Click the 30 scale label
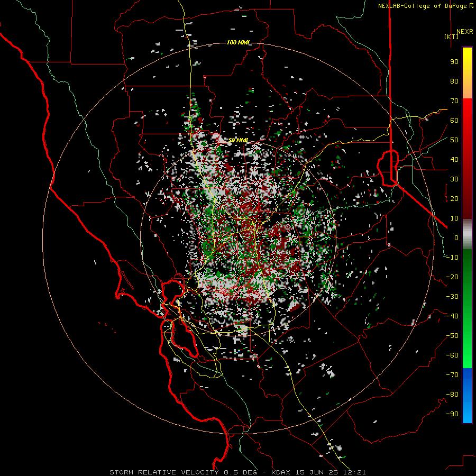Image resolution: width=476 pixels, height=476 pixels. [454, 179]
